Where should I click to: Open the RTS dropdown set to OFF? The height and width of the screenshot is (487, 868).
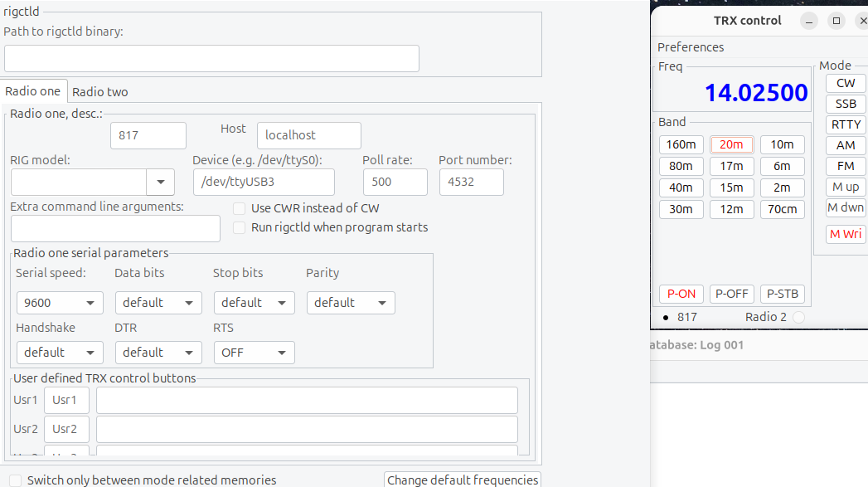(254, 353)
